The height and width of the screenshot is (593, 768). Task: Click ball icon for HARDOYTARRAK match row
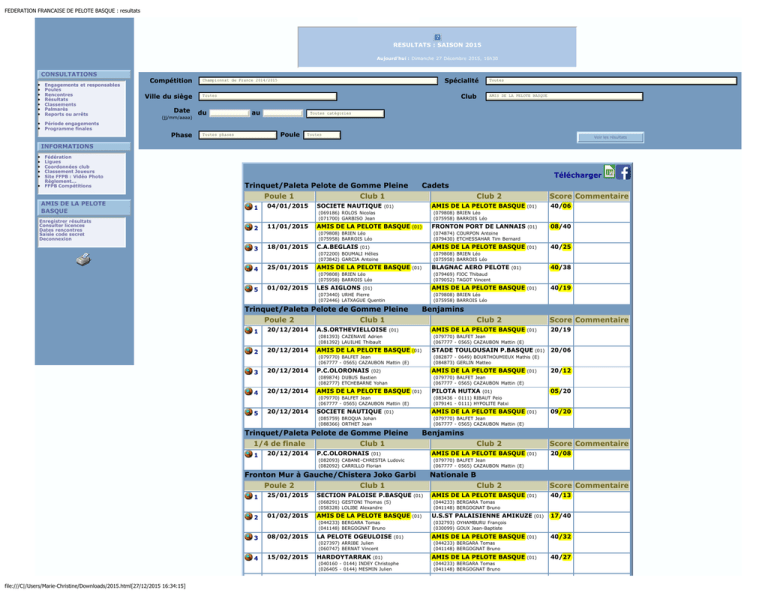click(x=249, y=557)
